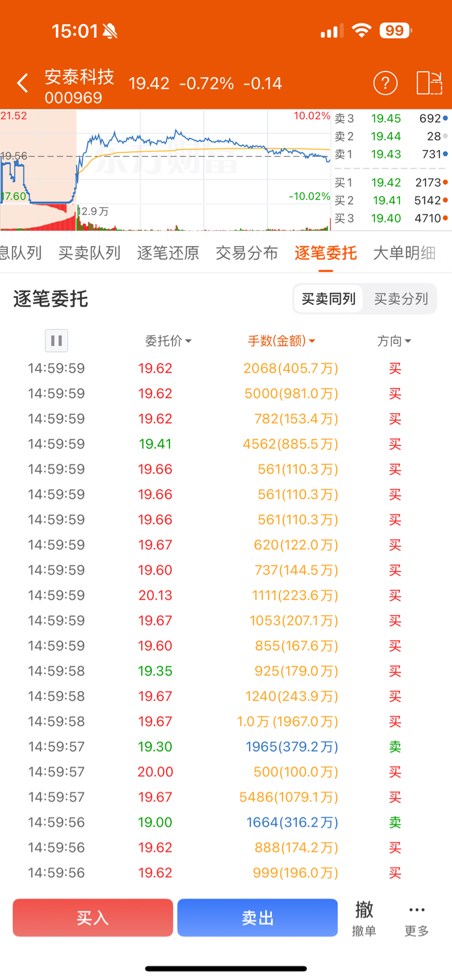Expand the 手数(金额) sort dropdown

point(281,341)
